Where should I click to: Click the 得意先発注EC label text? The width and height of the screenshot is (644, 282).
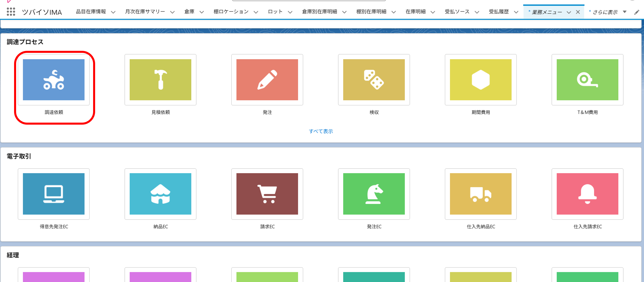[x=54, y=227]
